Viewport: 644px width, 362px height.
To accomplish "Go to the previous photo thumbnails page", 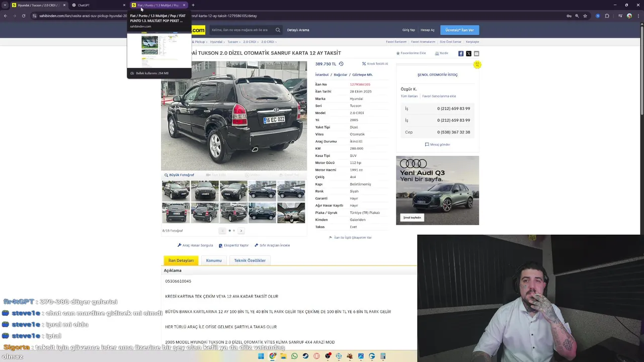I will pyautogui.click(x=222, y=231).
